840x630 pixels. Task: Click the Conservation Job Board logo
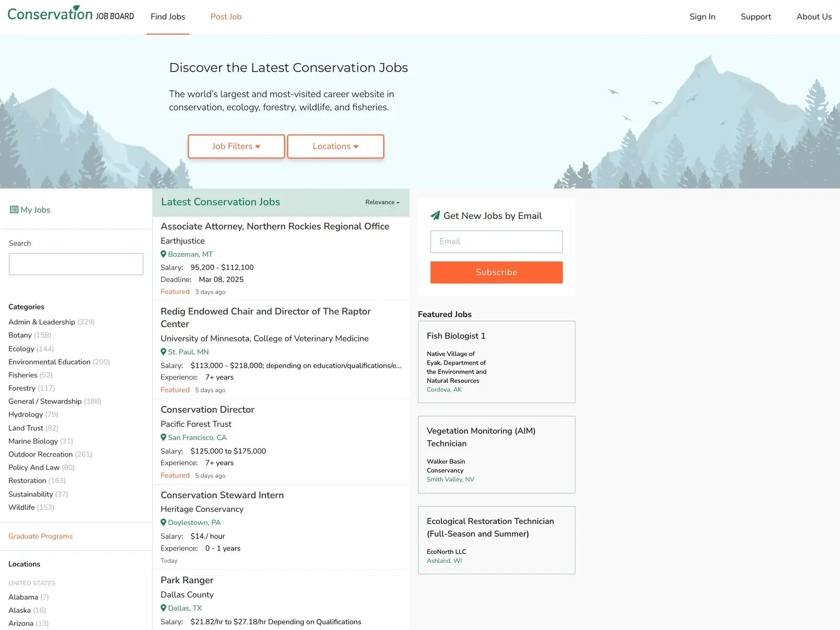71,14
